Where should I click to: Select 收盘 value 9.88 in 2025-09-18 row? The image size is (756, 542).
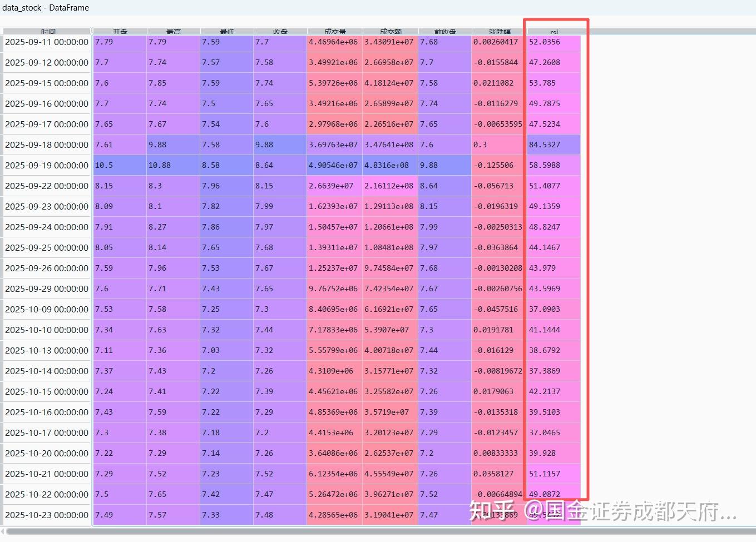(x=280, y=145)
